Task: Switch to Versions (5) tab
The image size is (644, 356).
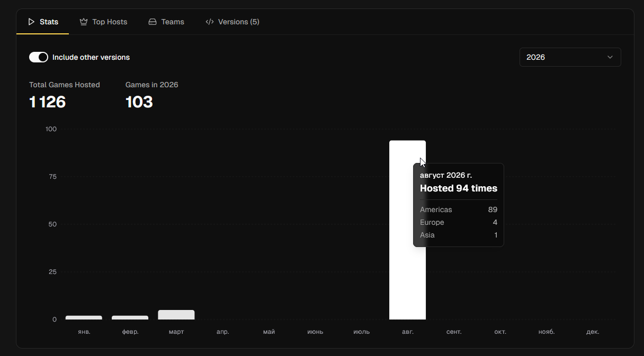Action: [232, 22]
